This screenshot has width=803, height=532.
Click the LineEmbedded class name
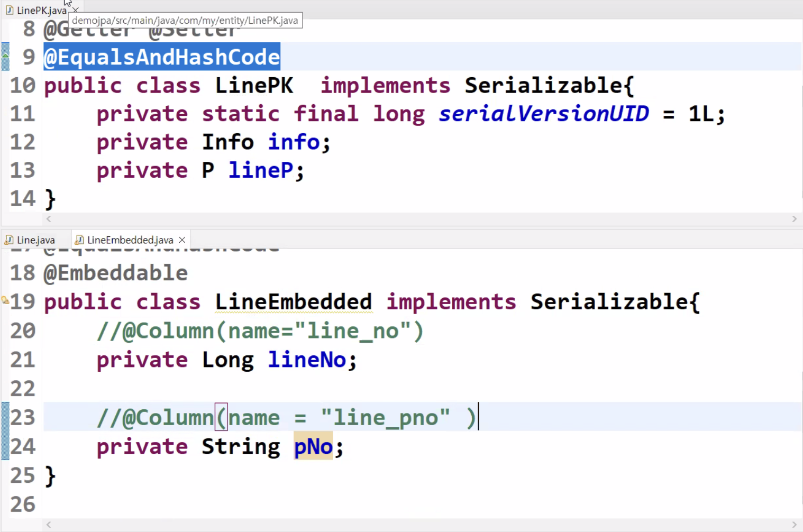[294, 301]
